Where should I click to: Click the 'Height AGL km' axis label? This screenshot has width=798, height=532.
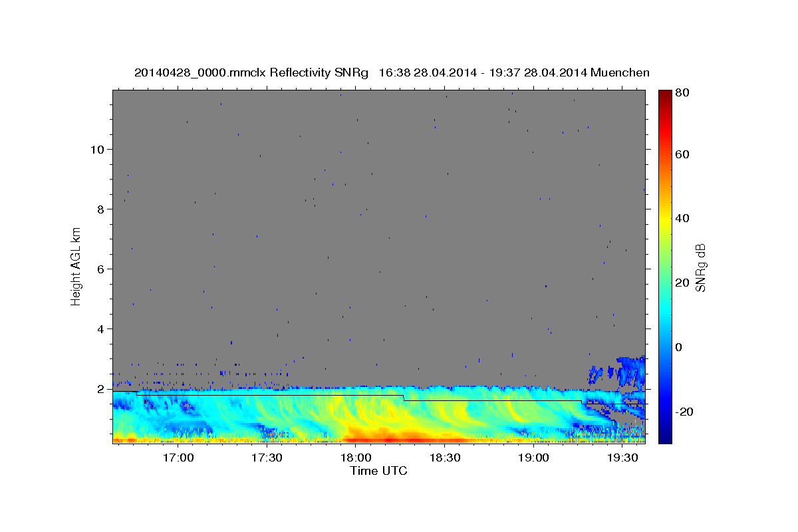click(x=76, y=267)
